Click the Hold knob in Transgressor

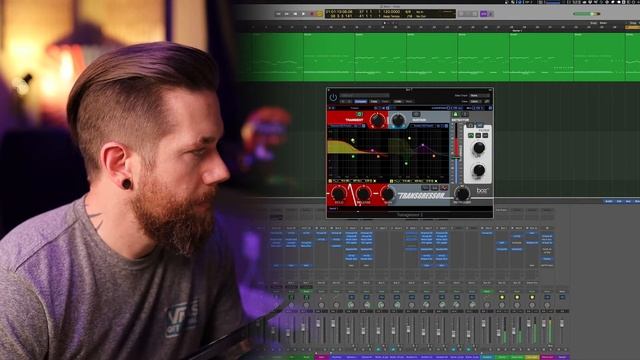pyautogui.click(x=338, y=193)
